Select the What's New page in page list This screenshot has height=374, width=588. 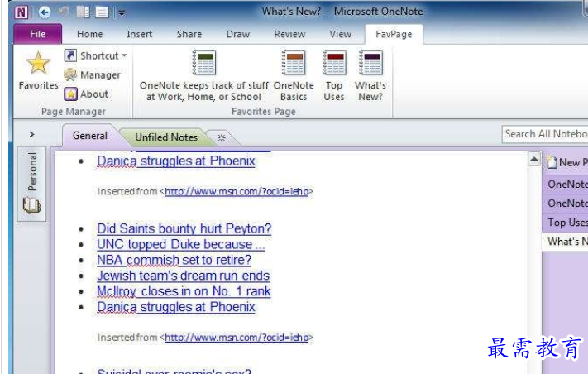coord(566,242)
